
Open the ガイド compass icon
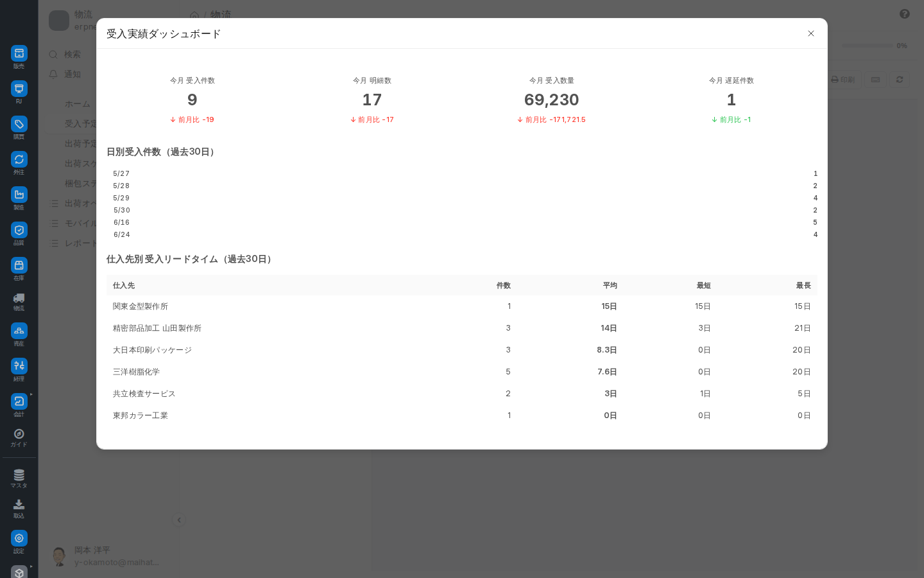click(19, 434)
